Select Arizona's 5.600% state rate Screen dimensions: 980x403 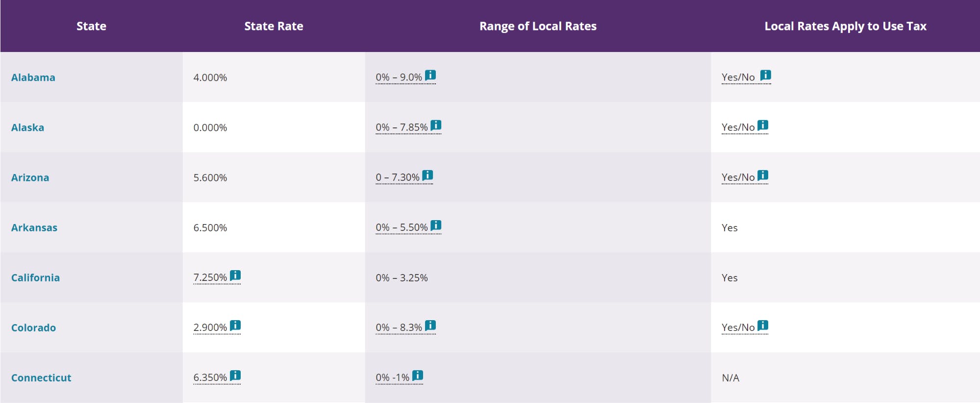coord(210,177)
